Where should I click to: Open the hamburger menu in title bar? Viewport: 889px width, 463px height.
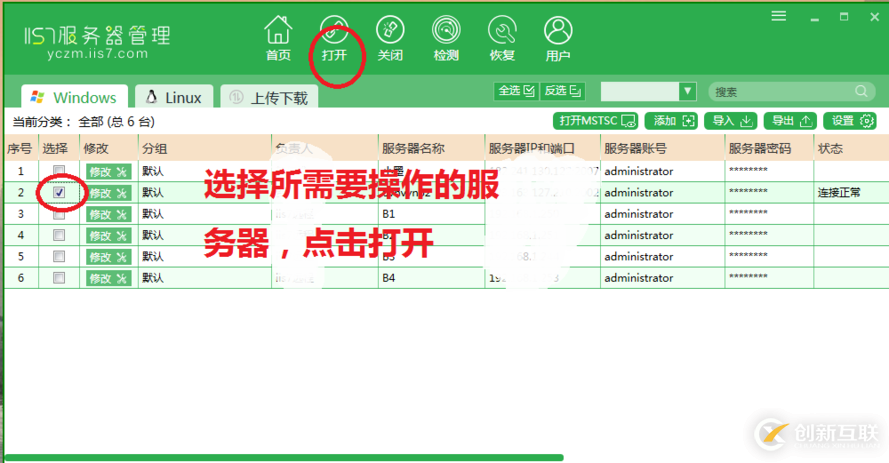778,16
